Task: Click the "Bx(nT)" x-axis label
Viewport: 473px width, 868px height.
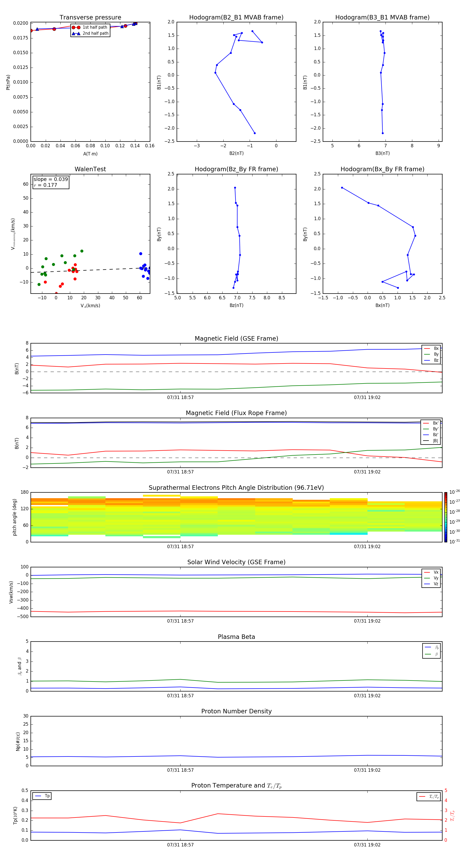Action: pyautogui.click(x=382, y=305)
